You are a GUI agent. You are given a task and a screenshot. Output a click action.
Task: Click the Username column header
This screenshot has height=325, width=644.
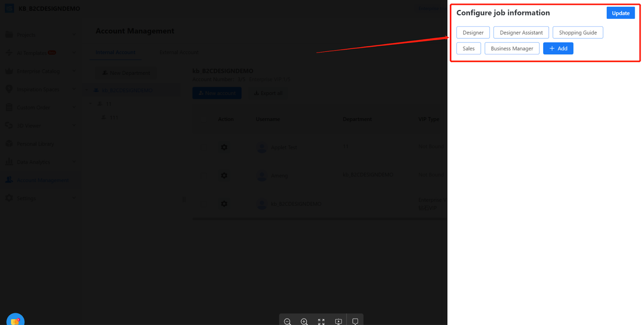pyautogui.click(x=268, y=119)
